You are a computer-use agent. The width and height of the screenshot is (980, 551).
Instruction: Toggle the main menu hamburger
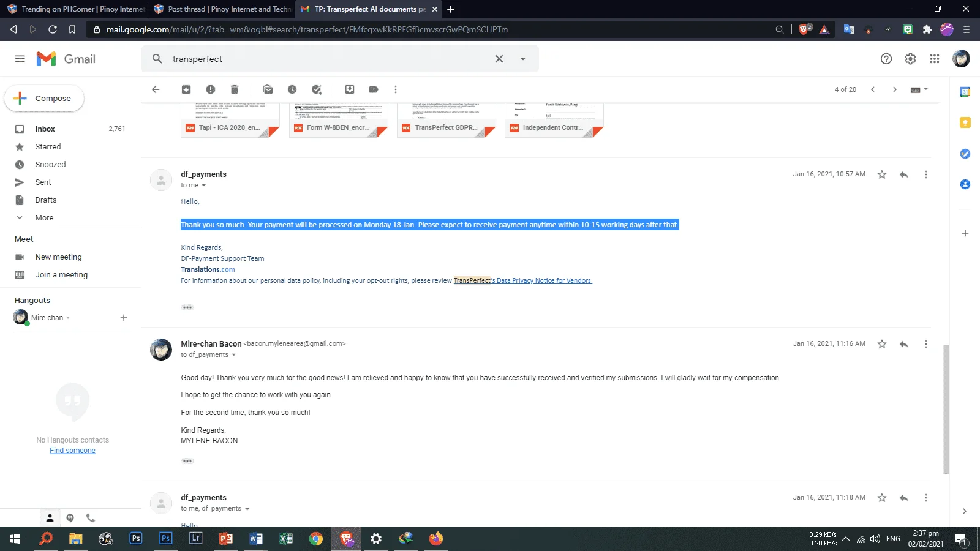[20, 59]
